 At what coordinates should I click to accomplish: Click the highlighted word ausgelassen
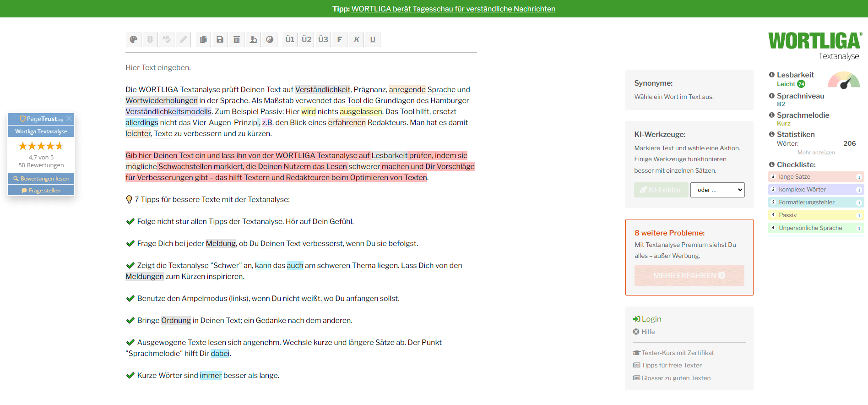(x=361, y=111)
